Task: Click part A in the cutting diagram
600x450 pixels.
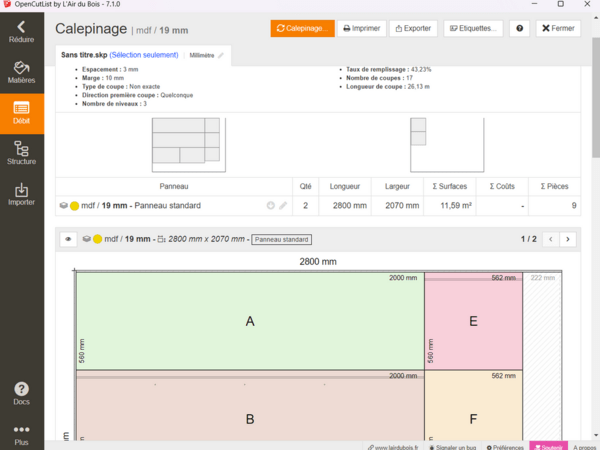Action: [x=249, y=321]
